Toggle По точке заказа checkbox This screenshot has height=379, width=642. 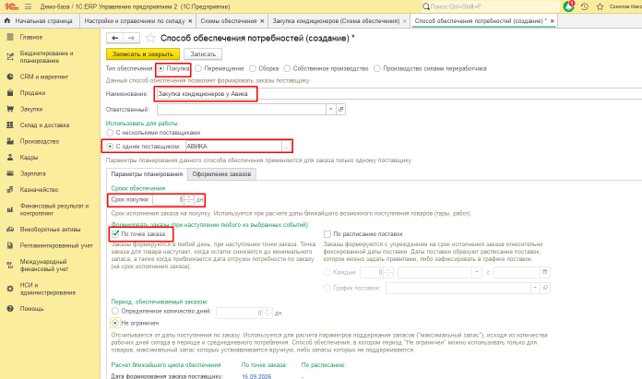115,234
